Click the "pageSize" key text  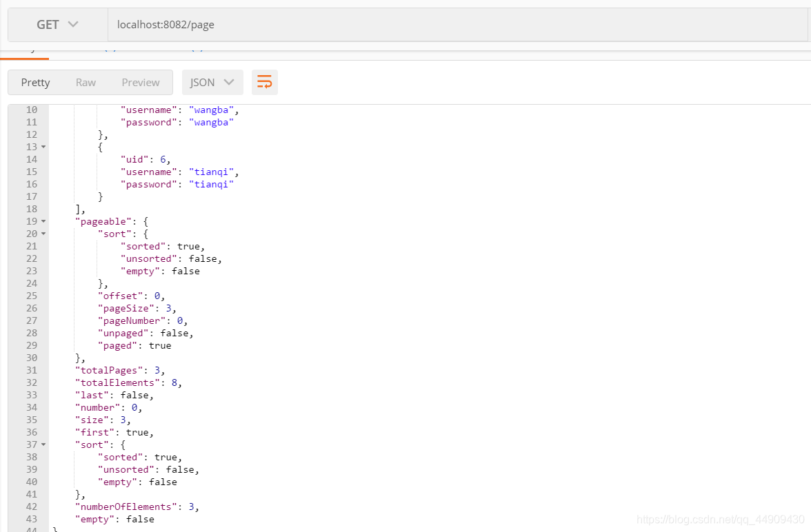coord(126,308)
